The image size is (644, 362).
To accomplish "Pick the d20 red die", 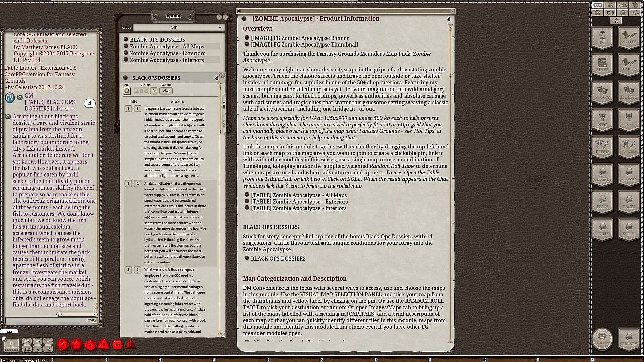I will coord(63,345).
